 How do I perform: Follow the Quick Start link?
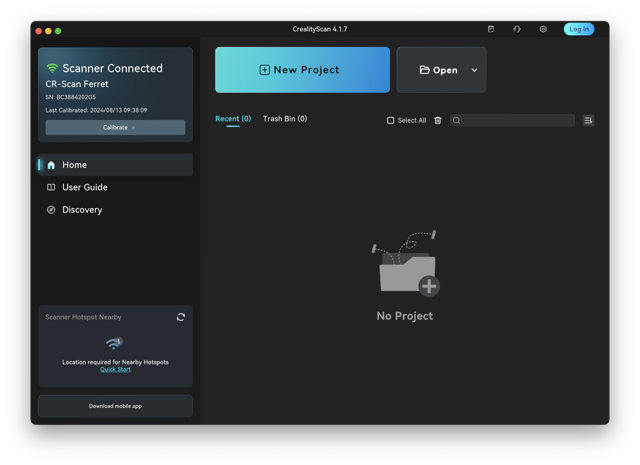(x=115, y=369)
